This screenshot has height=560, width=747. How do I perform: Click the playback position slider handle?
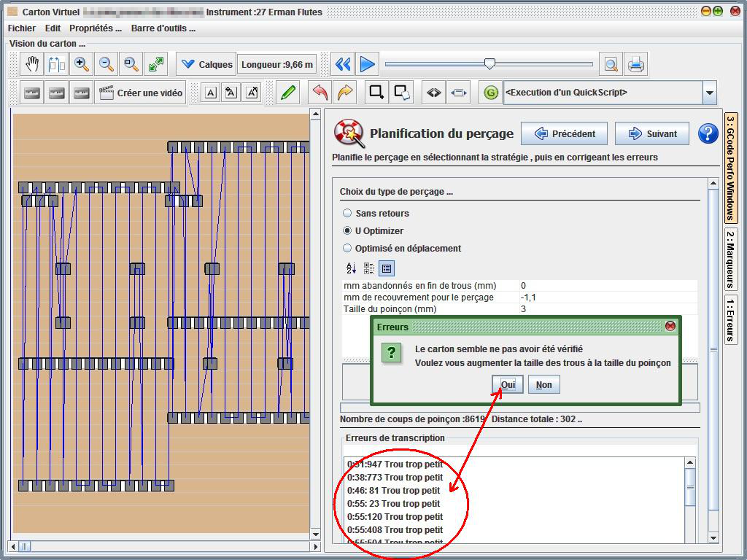(490, 64)
